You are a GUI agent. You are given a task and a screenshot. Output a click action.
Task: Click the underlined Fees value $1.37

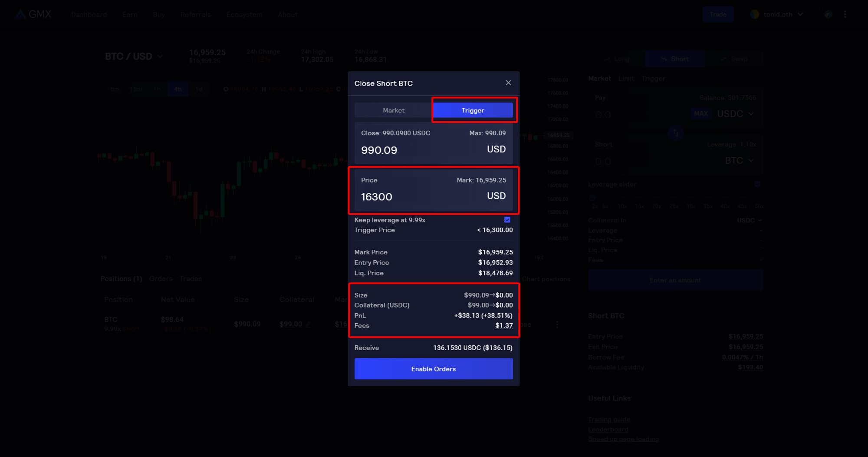(504, 325)
